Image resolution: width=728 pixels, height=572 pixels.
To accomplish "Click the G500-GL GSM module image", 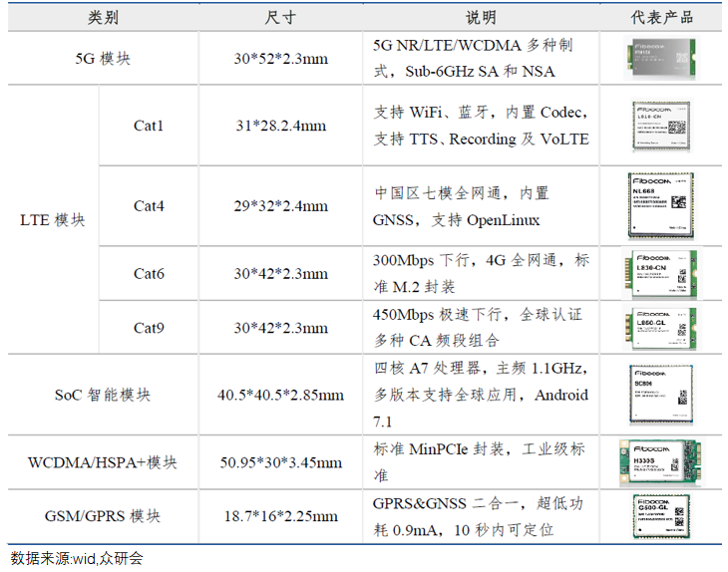I will (661, 516).
